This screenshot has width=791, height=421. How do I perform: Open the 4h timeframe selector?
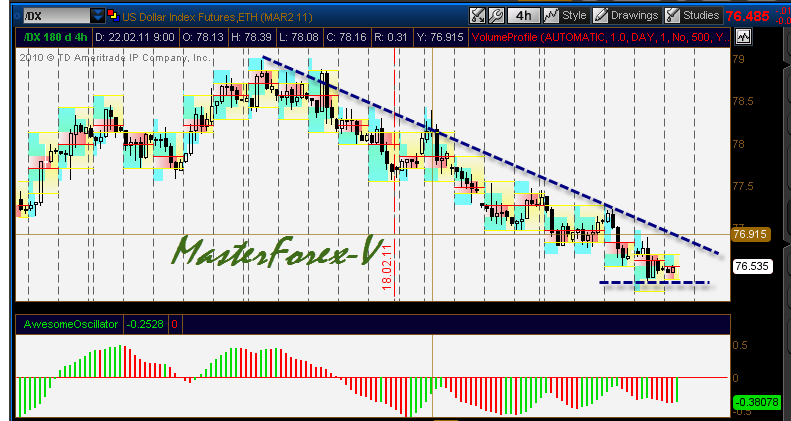[x=524, y=16]
